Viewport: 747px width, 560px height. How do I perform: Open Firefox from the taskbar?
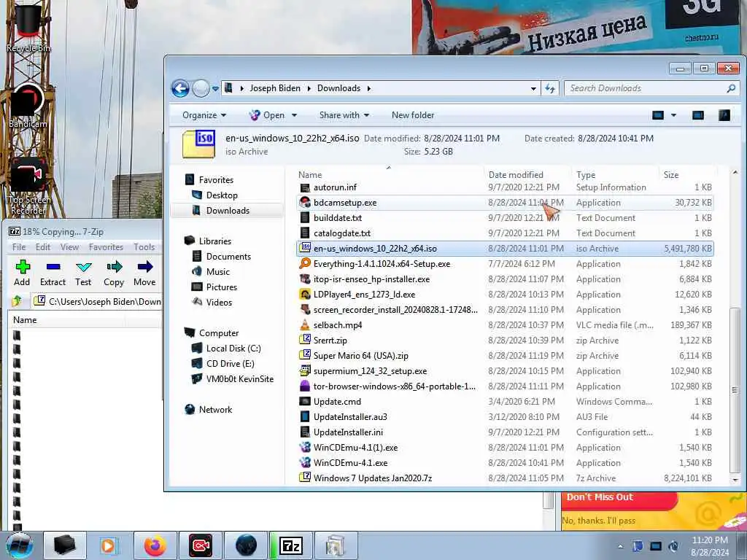155,545
